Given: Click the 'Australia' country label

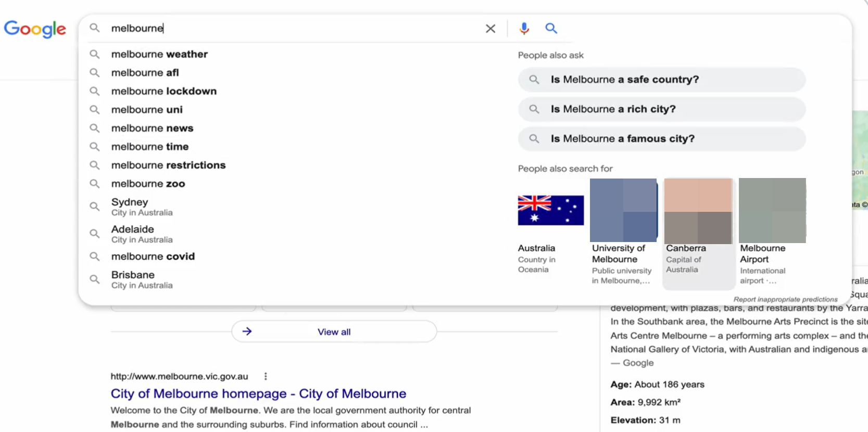Looking at the screenshot, I should click(x=536, y=248).
